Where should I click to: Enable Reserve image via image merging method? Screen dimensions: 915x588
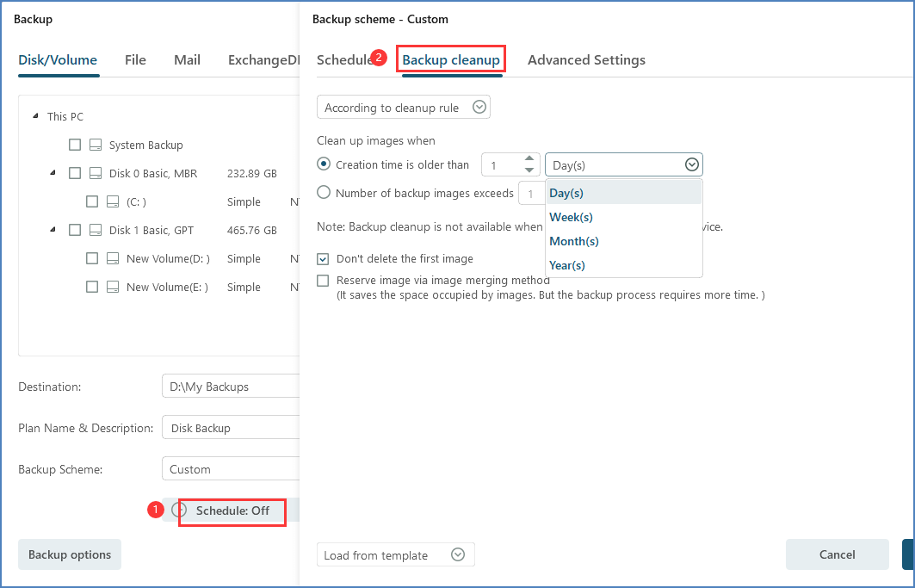pos(324,281)
